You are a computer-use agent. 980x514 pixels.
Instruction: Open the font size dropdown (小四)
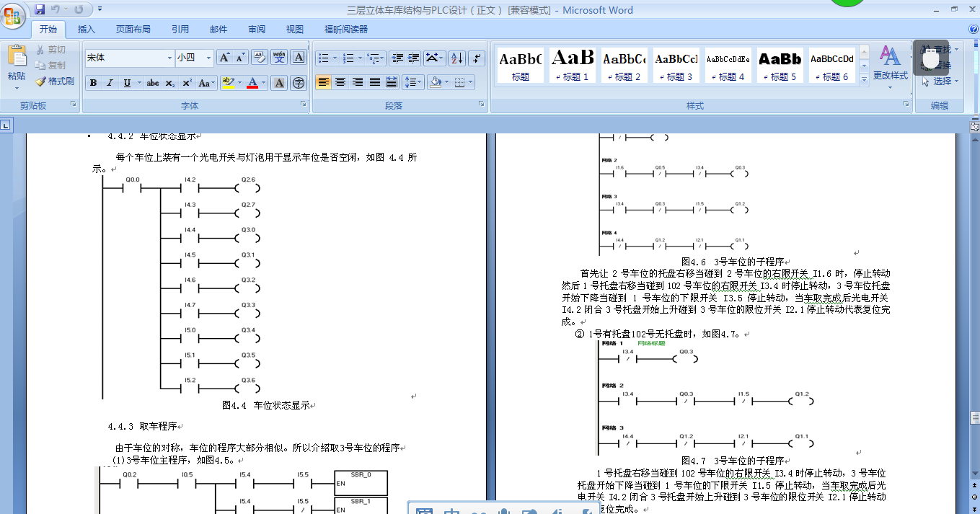coord(209,58)
